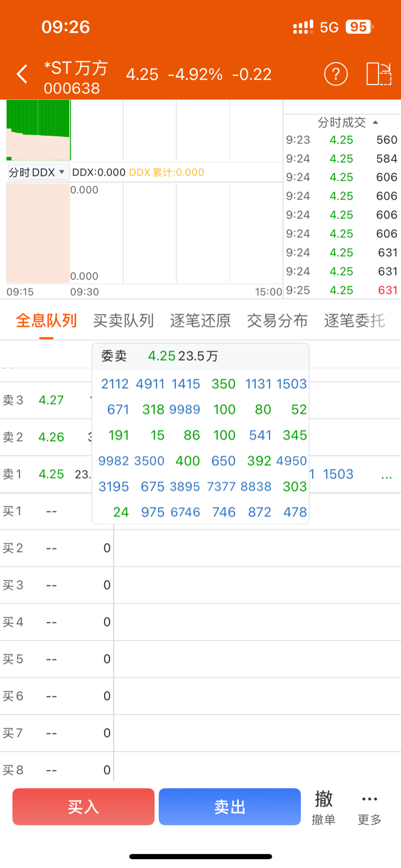Switch to 逐笔委托 tab

355,320
